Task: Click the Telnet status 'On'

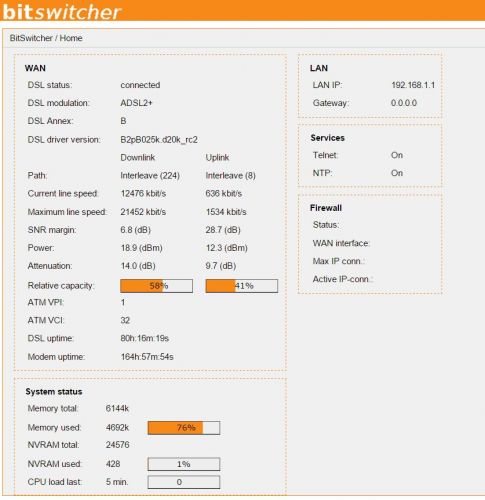Action: 397,155
